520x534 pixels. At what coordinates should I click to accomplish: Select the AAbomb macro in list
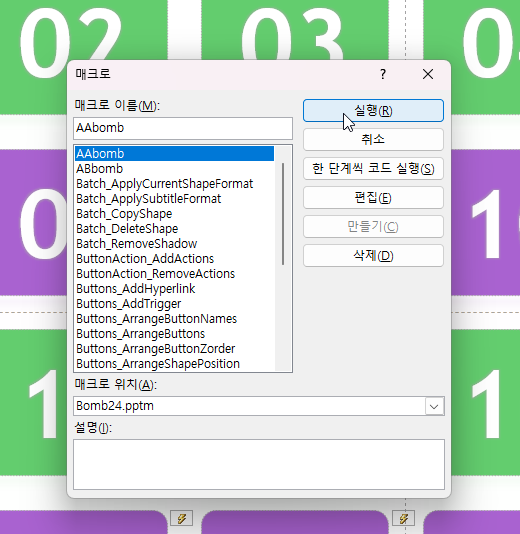[x=174, y=154]
